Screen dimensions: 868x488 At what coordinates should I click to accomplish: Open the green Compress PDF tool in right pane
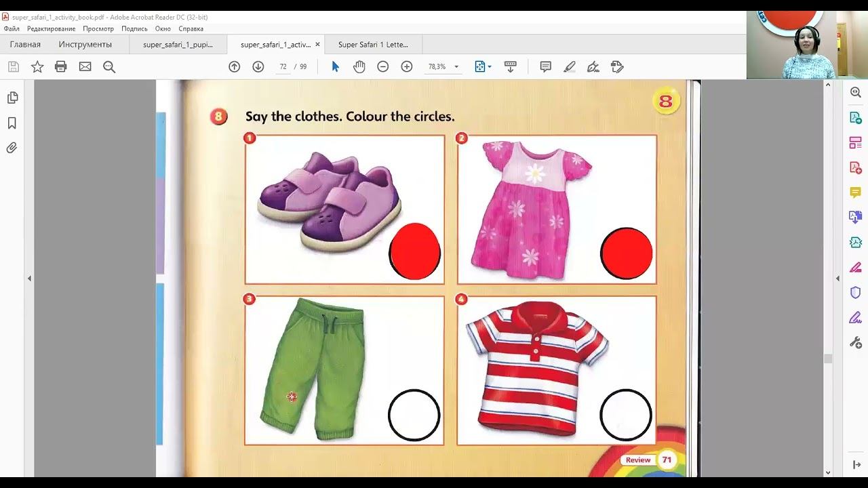(855, 243)
